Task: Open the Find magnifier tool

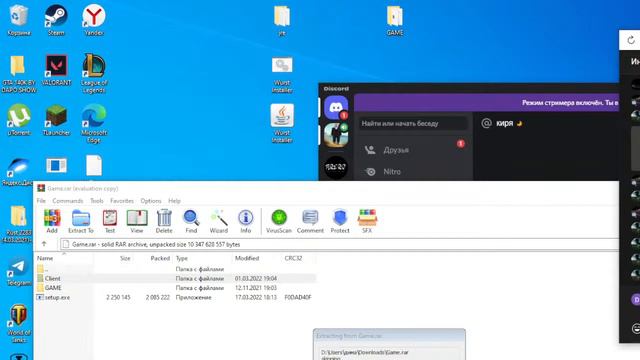Action: point(191,221)
